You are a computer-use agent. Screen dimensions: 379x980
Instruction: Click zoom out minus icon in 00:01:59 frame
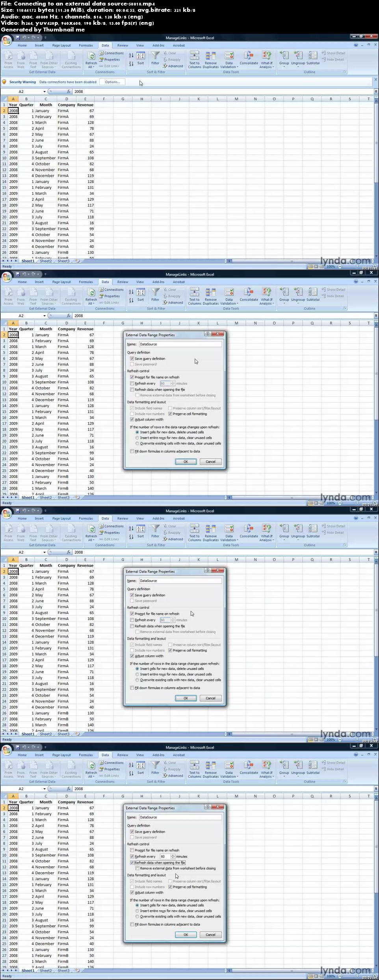coord(340,503)
